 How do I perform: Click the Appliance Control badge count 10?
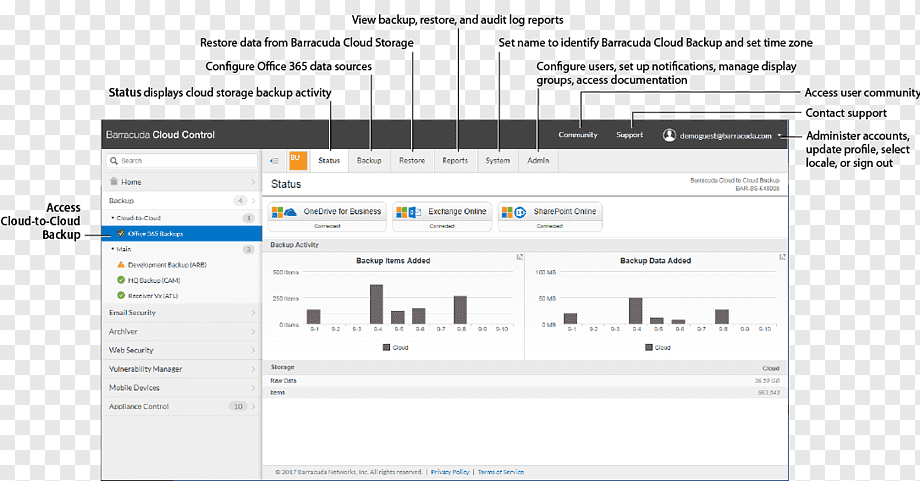(238, 407)
